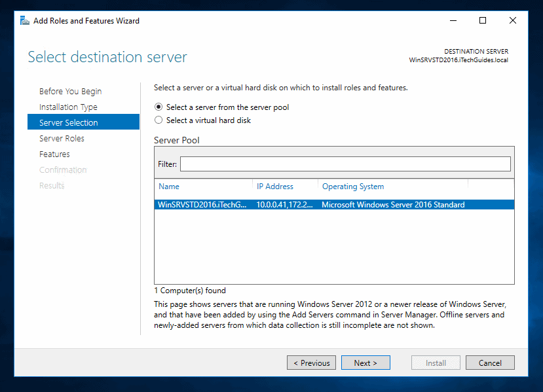Select a server from the server pool
Screen dimensions: 543x392
click(x=159, y=107)
